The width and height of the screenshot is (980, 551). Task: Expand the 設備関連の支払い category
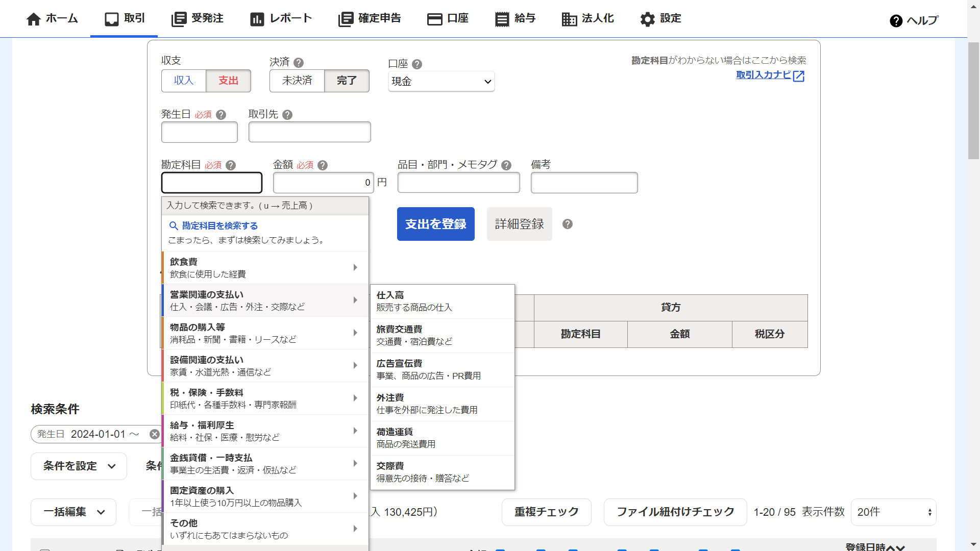pyautogui.click(x=265, y=366)
